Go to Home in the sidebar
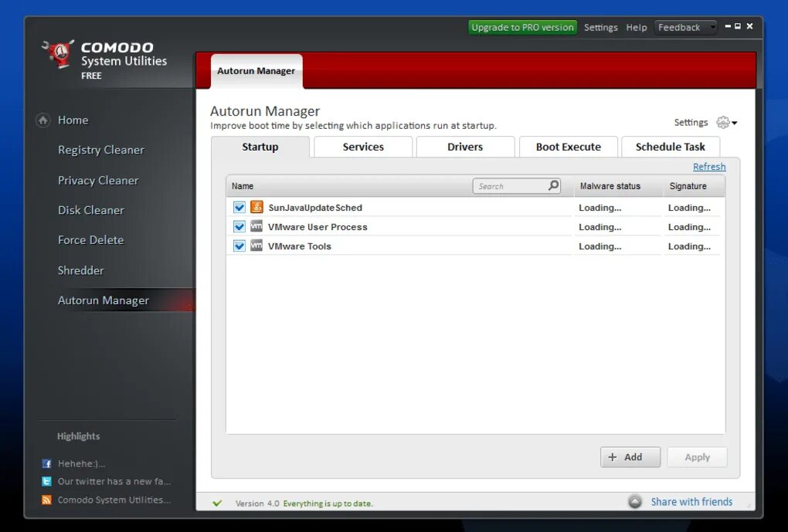The width and height of the screenshot is (788, 532). coord(73,120)
